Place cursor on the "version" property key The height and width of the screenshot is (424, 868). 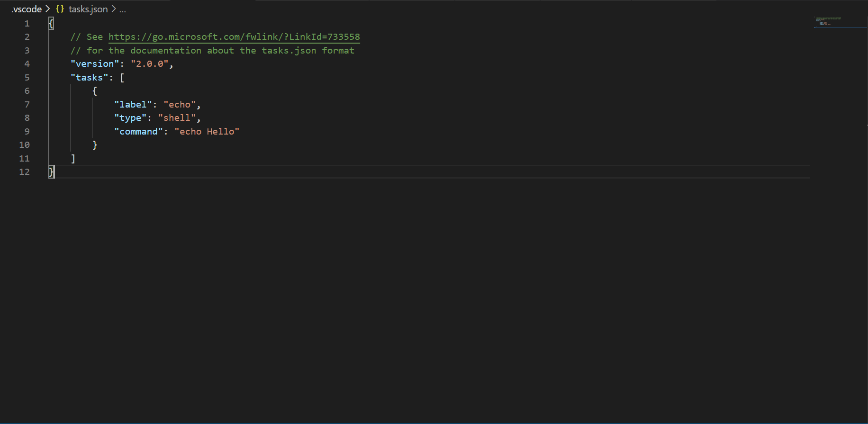[94, 63]
